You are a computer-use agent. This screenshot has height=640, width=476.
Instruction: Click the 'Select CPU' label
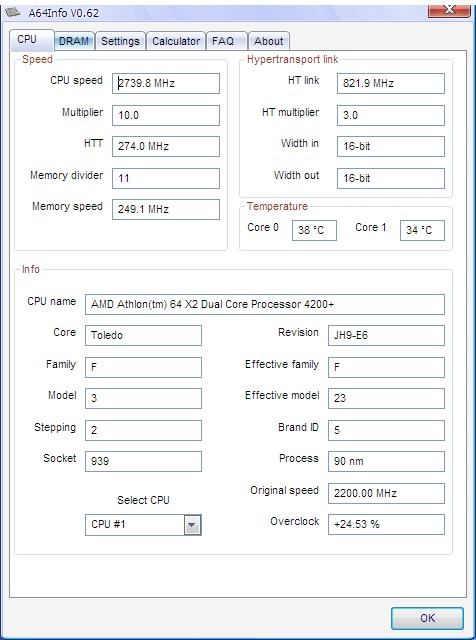[143, 500]
